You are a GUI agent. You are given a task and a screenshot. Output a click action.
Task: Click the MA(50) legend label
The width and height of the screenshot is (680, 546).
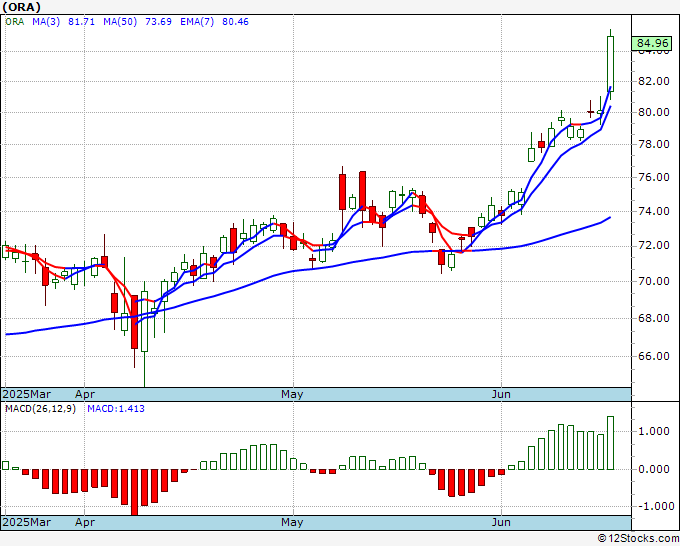click(120, 22)
